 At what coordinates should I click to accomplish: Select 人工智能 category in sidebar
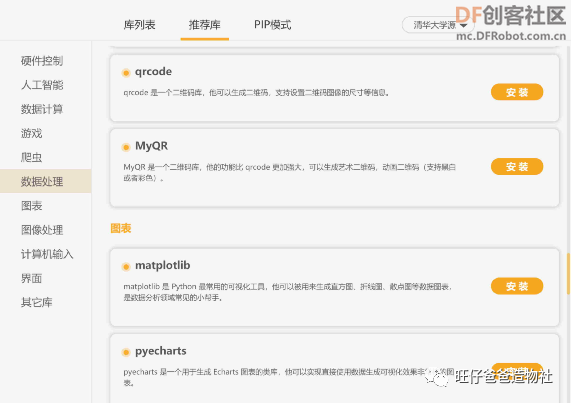tap(42, 85)
